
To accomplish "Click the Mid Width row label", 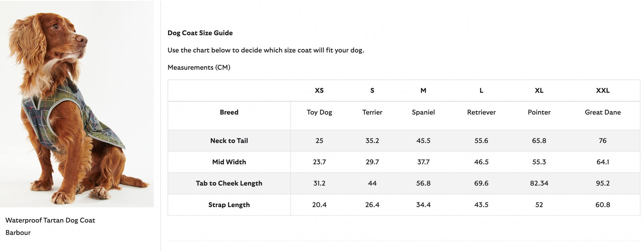I will coord(229,162).
